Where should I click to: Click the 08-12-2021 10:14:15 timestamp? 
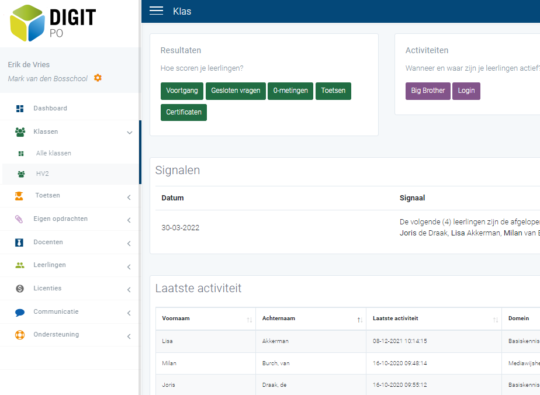tap(399, 341)
